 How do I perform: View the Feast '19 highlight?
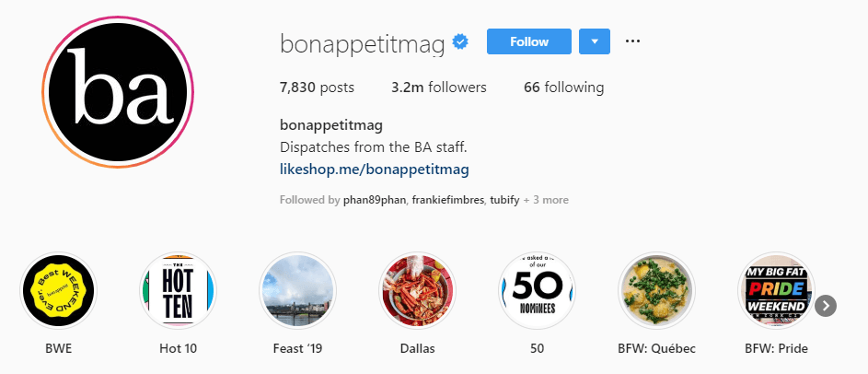(x=297, y=292)
